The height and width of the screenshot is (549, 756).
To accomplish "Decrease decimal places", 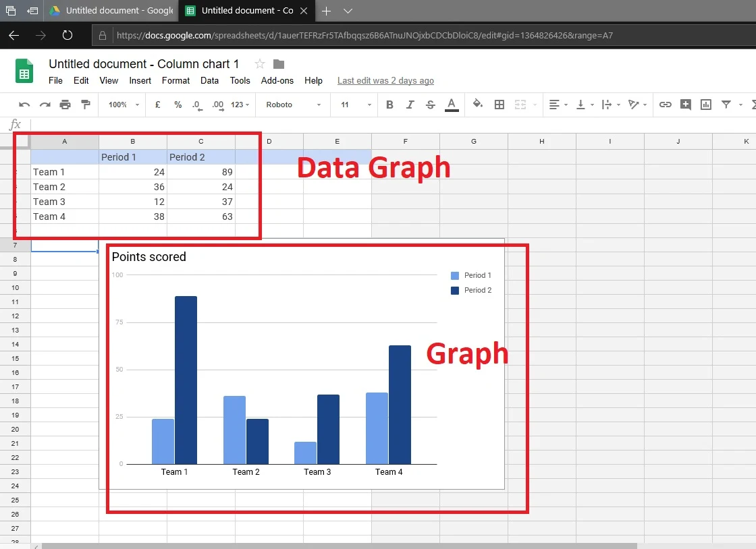I will [196, 105].
